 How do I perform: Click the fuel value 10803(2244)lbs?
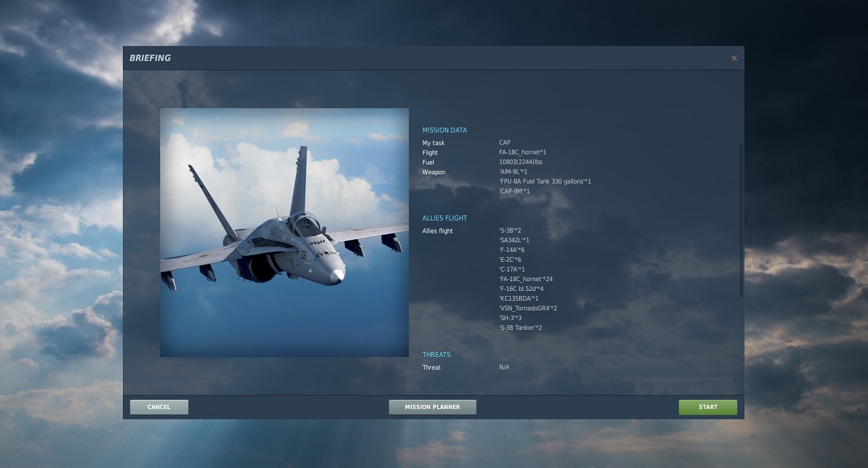pyautogui.click(x=520, y=162)
